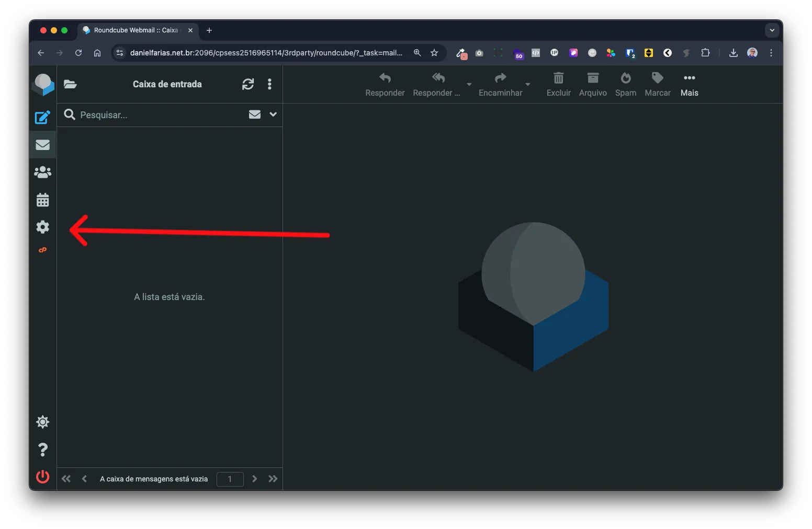812x529 pixels.
Task: Open Roundcube Settings via gear icon
Action: tap(42, 227)
